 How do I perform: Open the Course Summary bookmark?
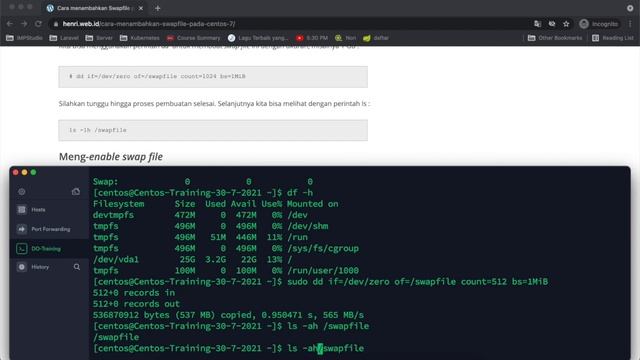193,38
